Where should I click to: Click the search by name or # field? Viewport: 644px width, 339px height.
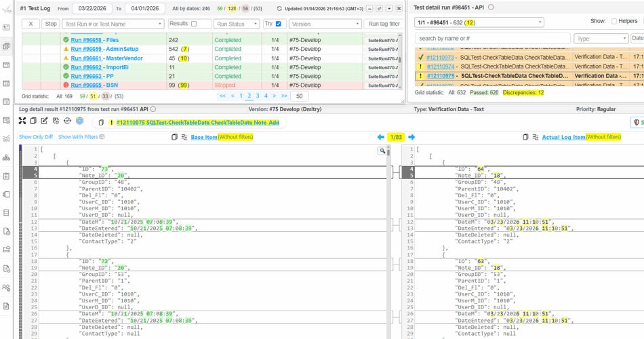click(492, 39)
